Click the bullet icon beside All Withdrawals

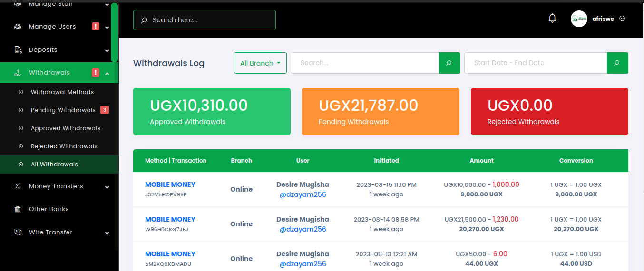20,165
